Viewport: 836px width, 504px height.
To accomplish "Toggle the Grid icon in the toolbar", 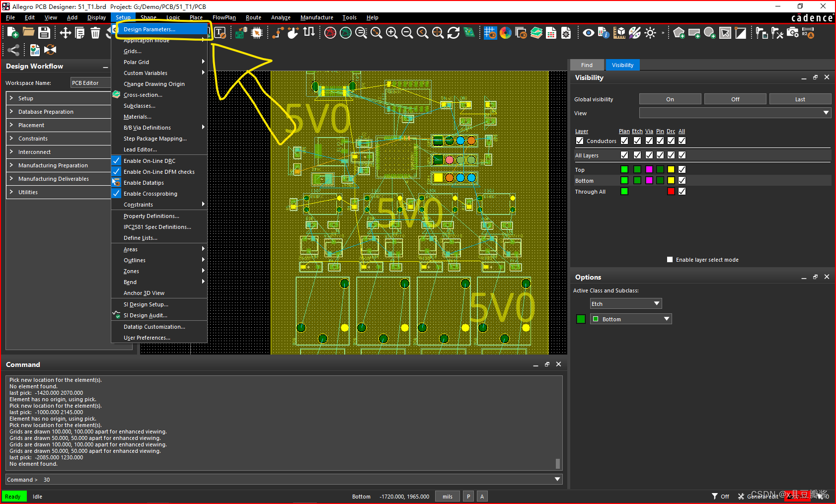I will point(490,33).
